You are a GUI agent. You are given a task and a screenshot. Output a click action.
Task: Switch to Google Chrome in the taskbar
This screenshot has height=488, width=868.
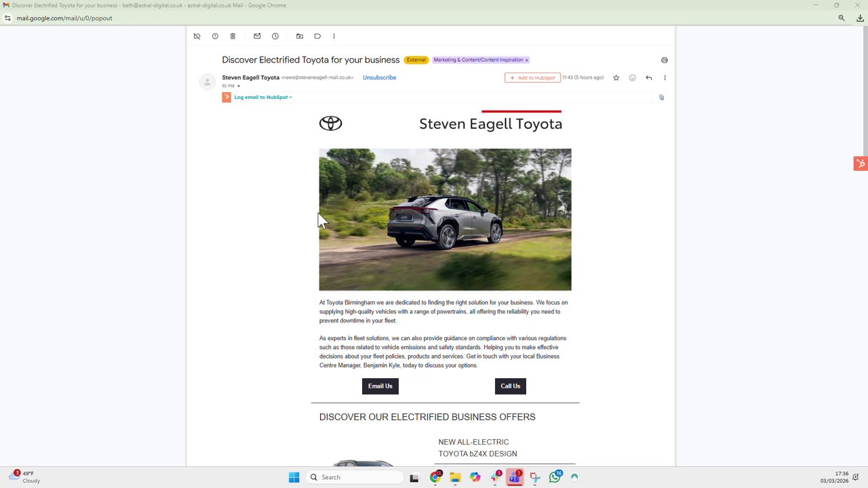(435, 478)
